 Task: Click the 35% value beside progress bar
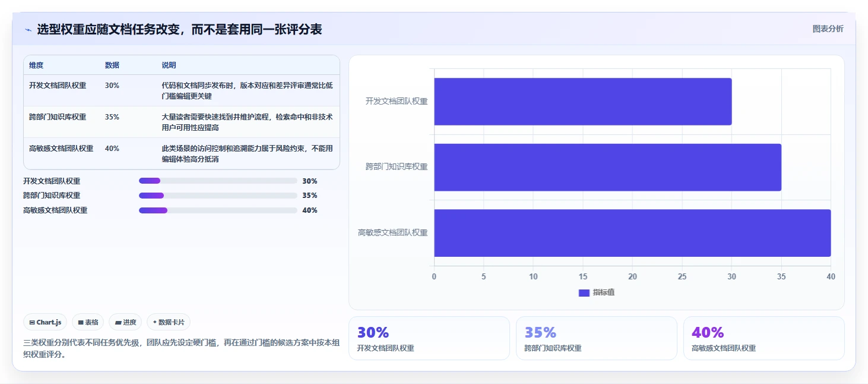pos(310,196)
